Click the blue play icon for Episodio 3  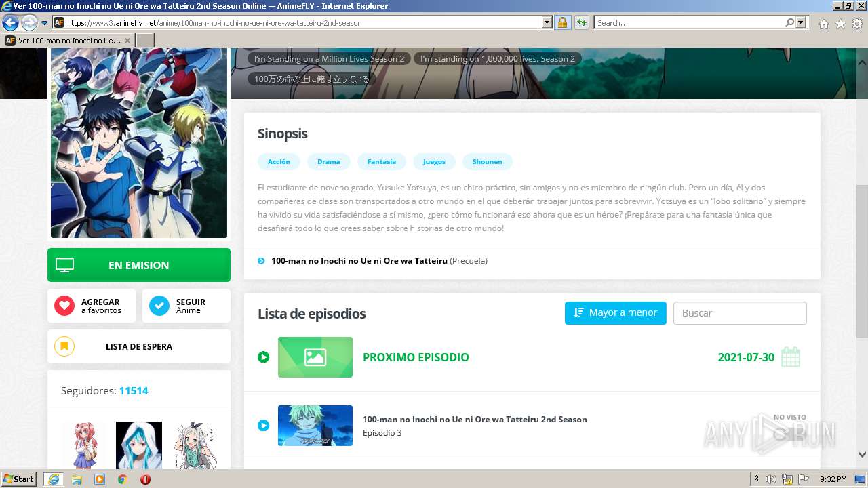point(264,426)
